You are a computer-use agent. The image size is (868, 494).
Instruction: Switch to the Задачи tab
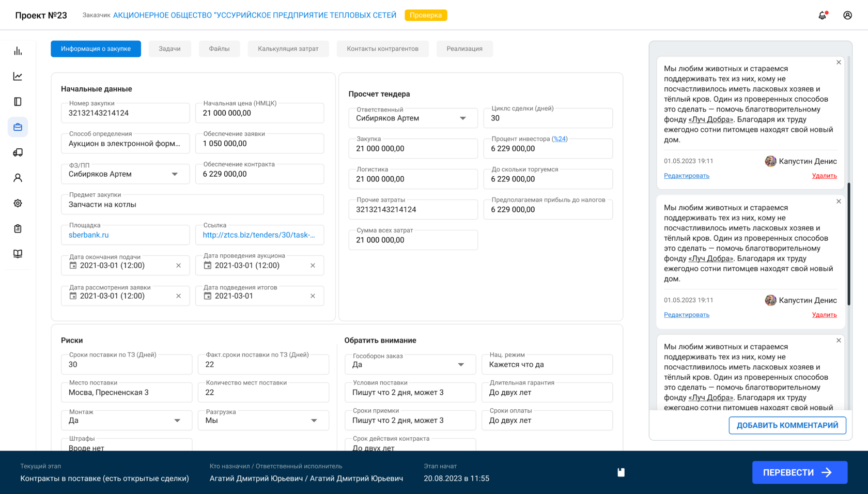tap(169, 49)
